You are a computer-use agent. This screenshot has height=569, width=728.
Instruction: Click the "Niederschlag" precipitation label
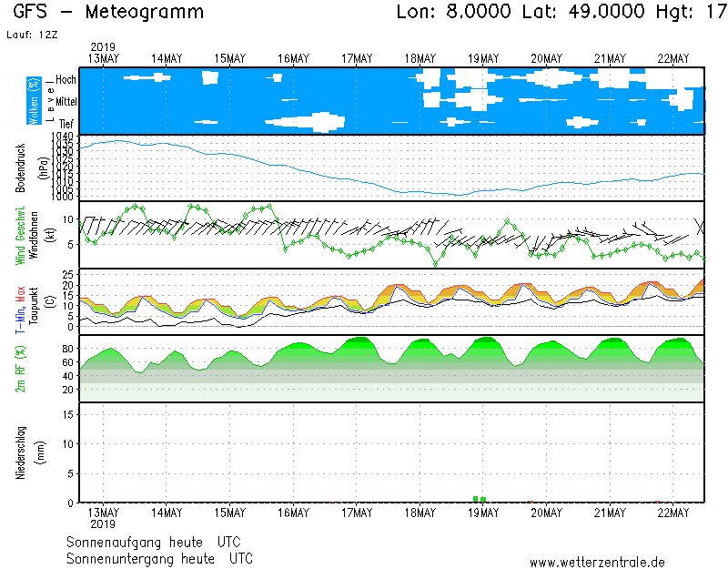coord(20,452)
